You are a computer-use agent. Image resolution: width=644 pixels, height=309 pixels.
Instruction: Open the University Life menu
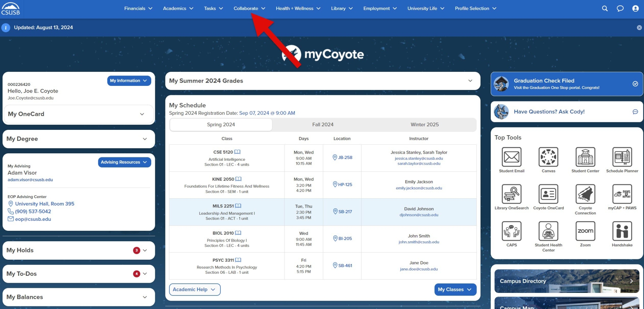pyautogui.click(x=426, y=8)
